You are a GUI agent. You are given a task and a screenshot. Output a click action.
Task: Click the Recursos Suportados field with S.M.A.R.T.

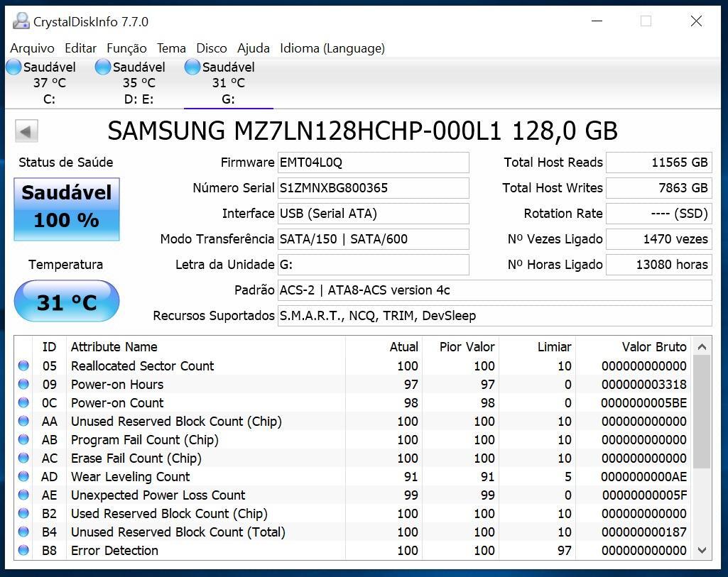click(495, 316)
